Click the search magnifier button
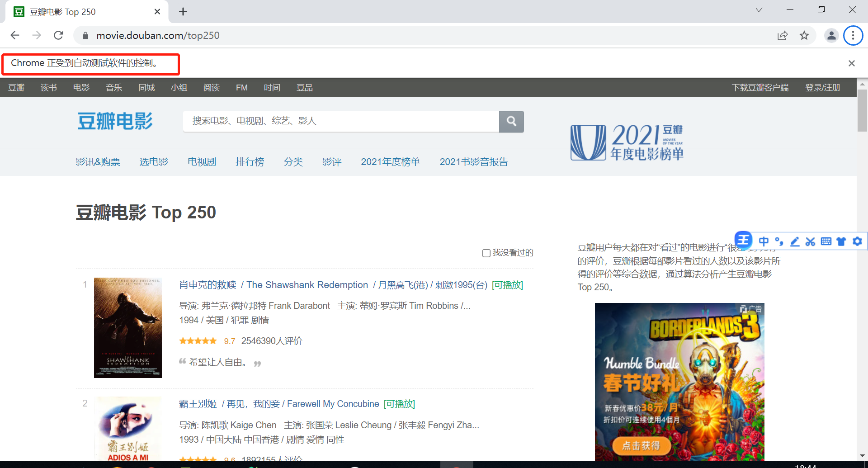868x468 pixels. click(511, 121)
